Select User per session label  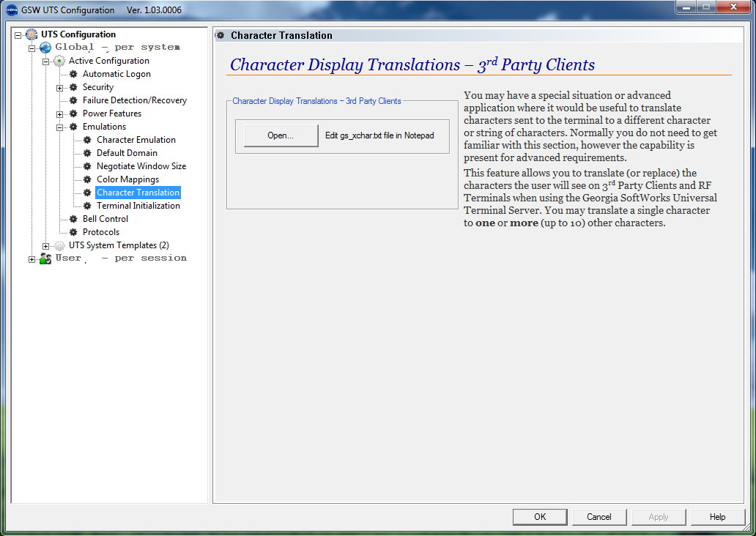[x=121, y=258]
